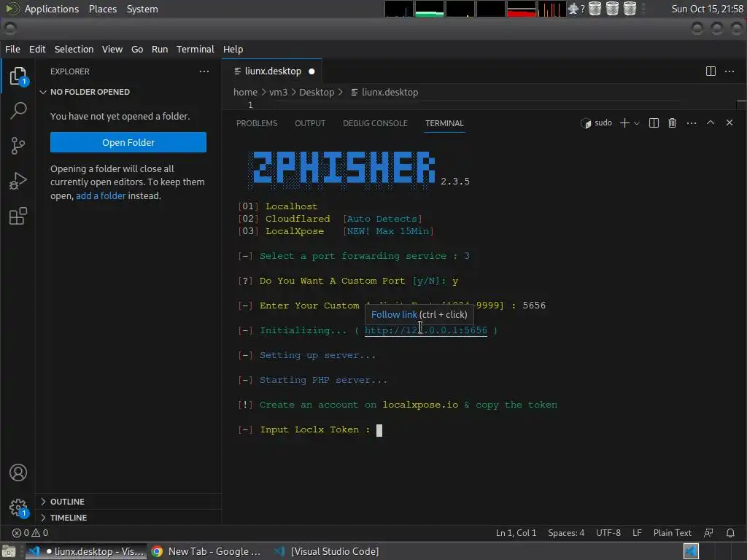This screenshot has width=747, height=560.
Task: Open the File menu
Action: 12,49
